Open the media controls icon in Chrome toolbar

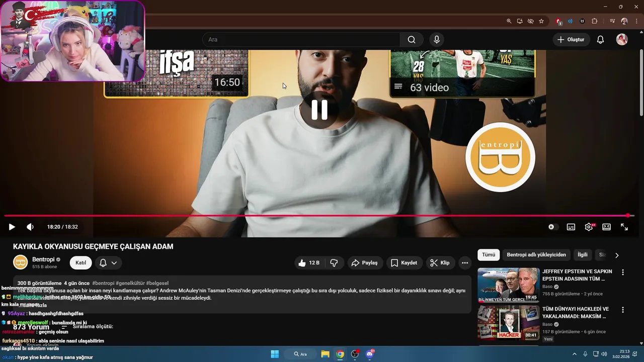612,21
